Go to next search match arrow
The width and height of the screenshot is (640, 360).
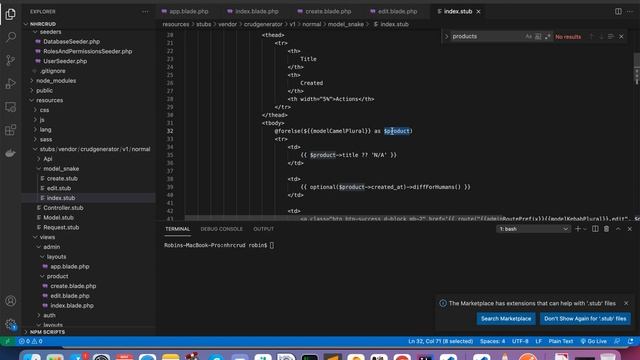tap(601, 37)
